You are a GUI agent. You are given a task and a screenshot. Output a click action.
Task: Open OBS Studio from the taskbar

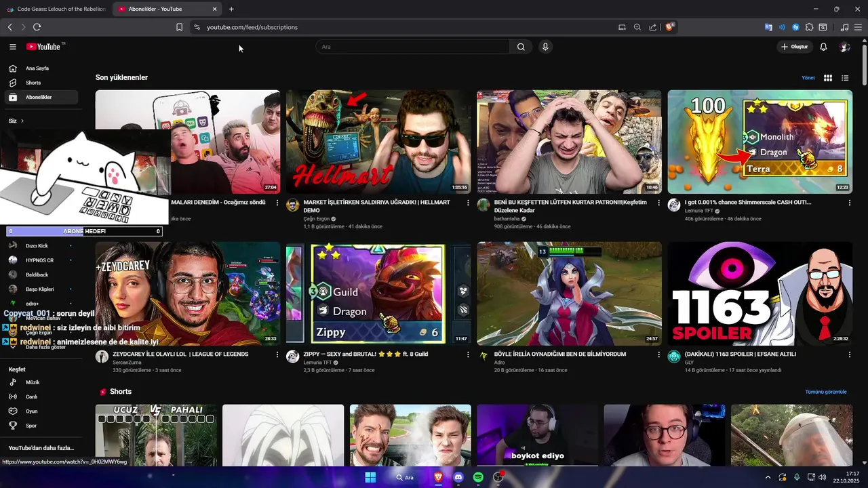click(x=498, y=477)
